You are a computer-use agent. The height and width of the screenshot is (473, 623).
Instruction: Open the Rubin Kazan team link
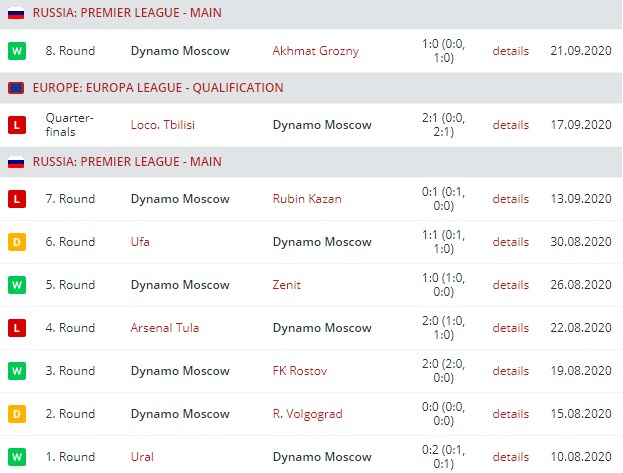coord(307,199)
